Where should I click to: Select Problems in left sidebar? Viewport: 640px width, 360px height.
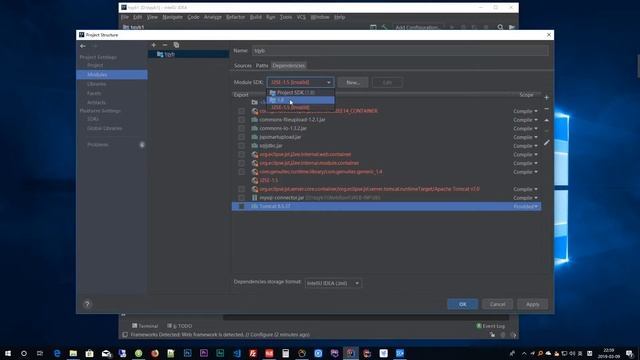point(98,144)
